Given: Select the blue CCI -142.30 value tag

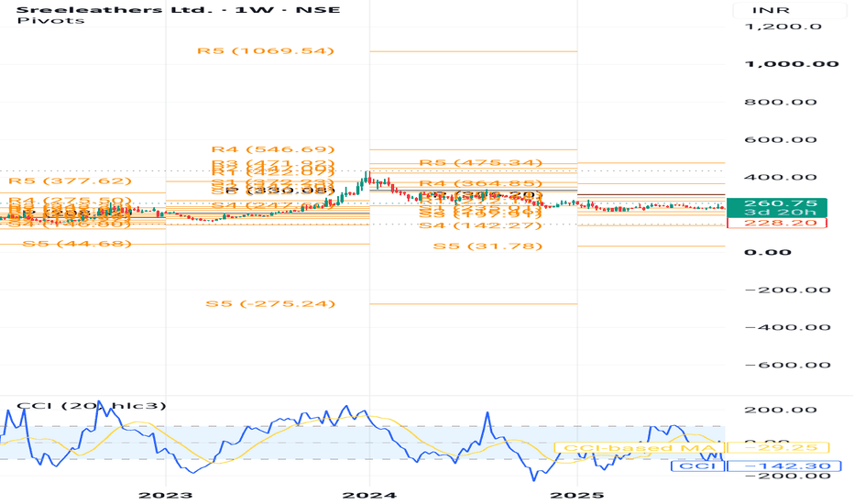Looking at the screenshot, I should click(783, 466).
